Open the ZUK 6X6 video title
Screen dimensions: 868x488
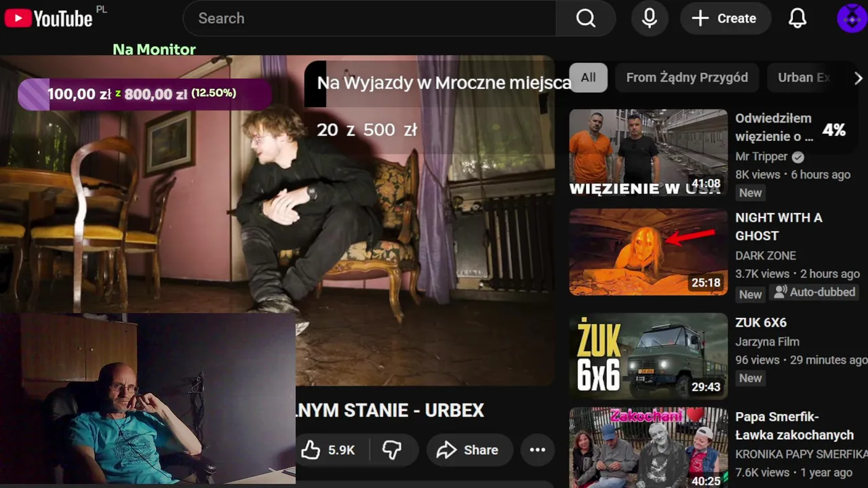[x=761, y=323]
